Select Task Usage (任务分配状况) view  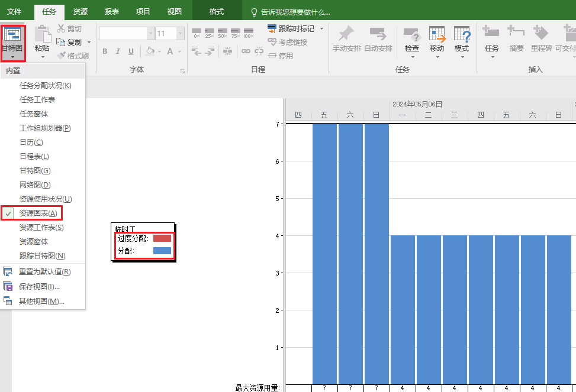43,86
